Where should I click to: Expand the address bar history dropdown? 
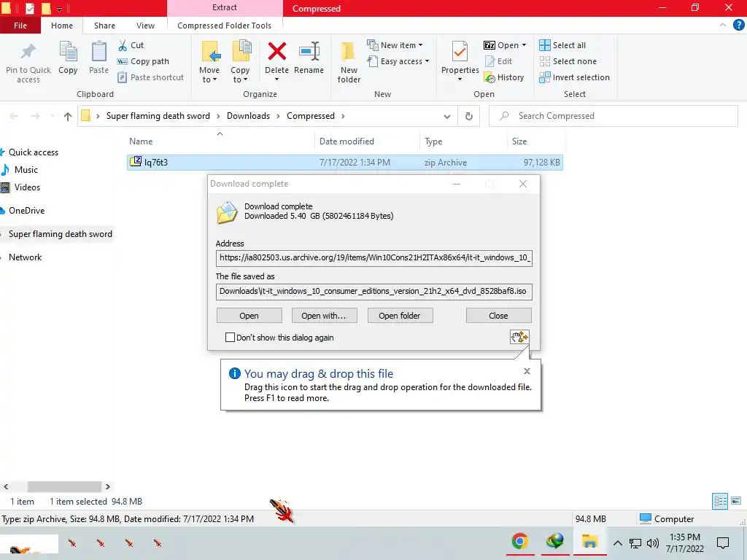[447, 116]
